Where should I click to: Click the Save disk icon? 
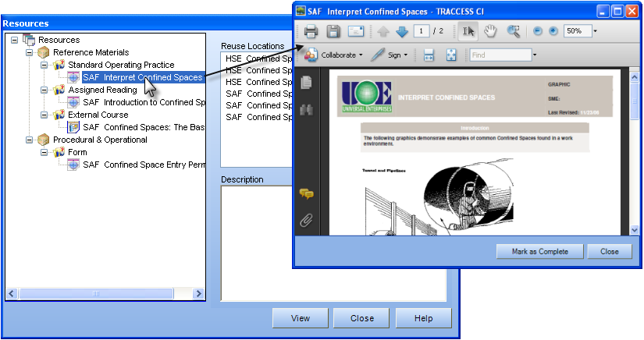[x=333, y=31]
